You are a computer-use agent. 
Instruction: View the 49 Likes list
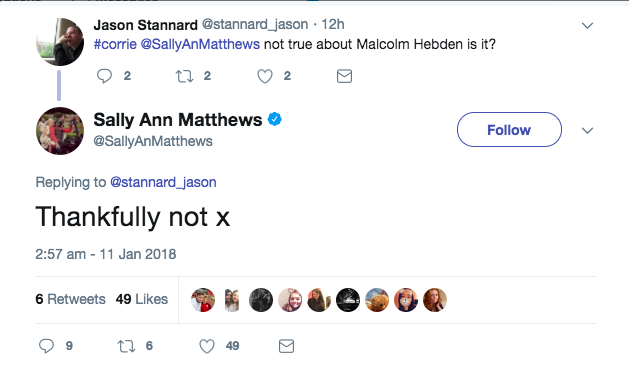tap(142, 299)
